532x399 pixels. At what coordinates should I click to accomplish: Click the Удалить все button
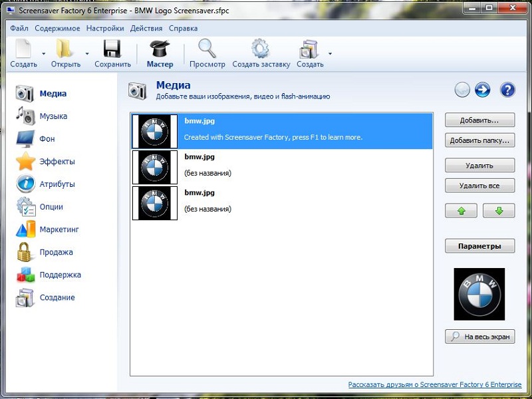479,186
